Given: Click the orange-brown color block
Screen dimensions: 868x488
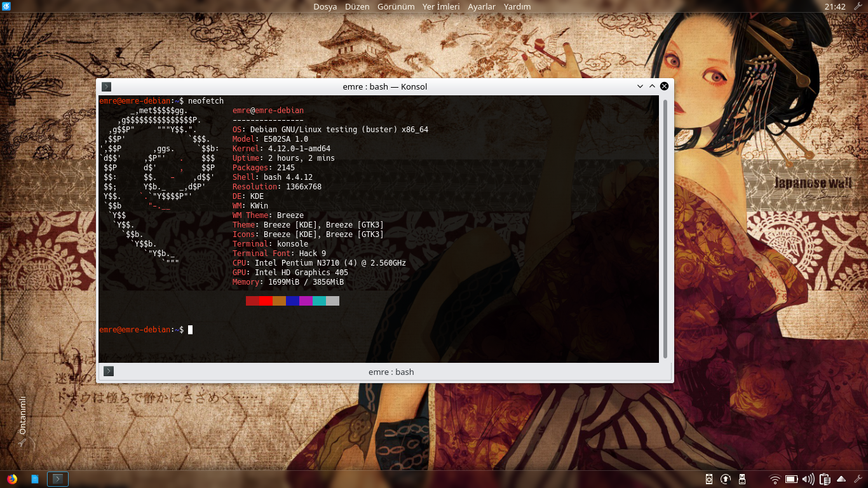Looking at the screenshot, I should coord(279,301).
